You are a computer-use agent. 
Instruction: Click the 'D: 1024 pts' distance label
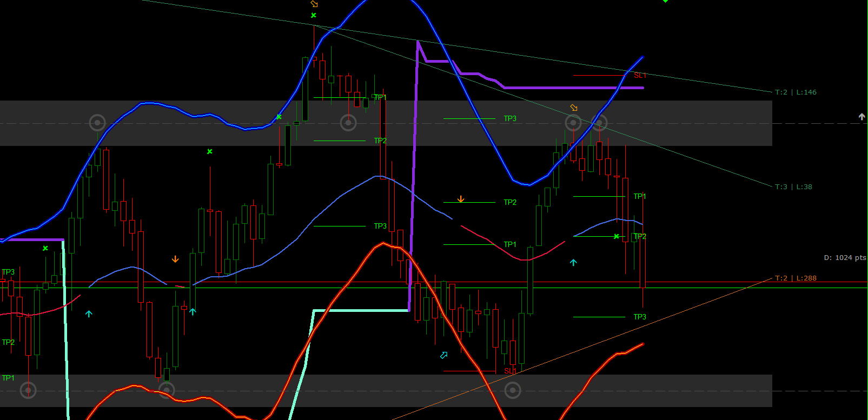pos(845,258)
